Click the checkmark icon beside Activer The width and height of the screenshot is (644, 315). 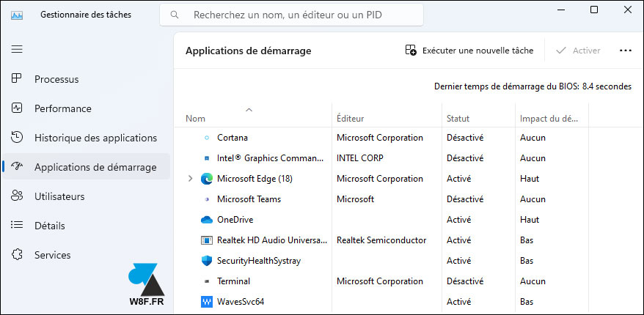click(x=560, y=51)
